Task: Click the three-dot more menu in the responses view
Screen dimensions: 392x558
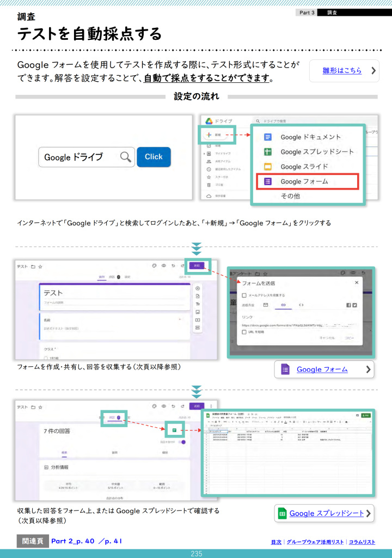Action: 211,406
